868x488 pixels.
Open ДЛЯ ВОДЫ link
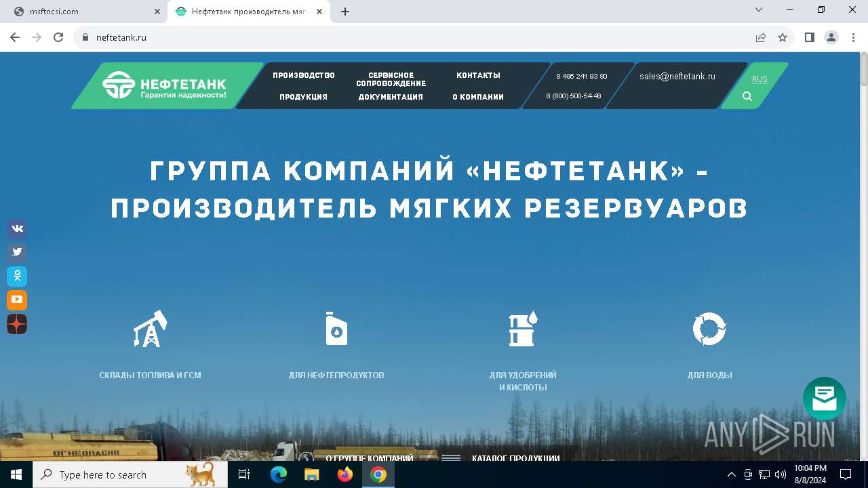click(709, 375)
